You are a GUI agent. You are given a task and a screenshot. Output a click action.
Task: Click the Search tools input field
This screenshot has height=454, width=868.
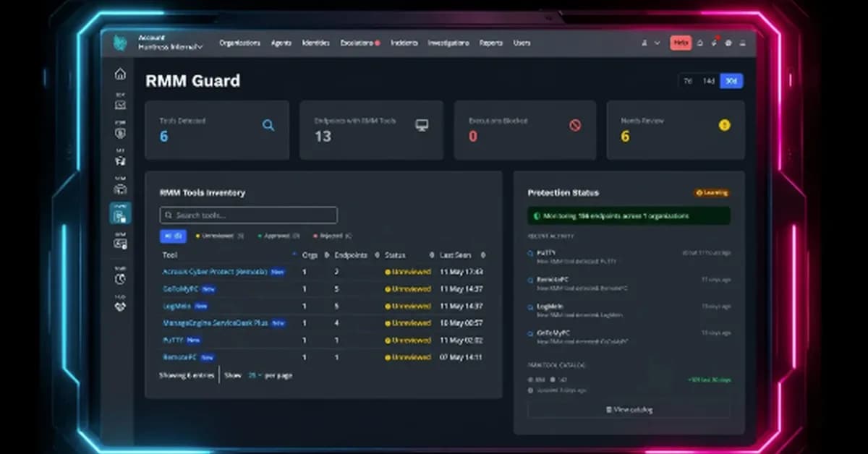pyautogui.click(x=248, y=215)
